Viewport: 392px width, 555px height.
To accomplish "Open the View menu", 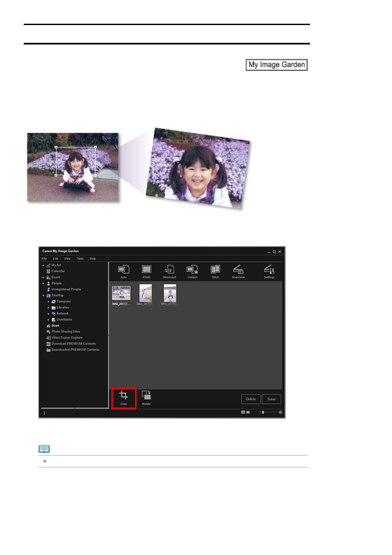I will (67, 259).
